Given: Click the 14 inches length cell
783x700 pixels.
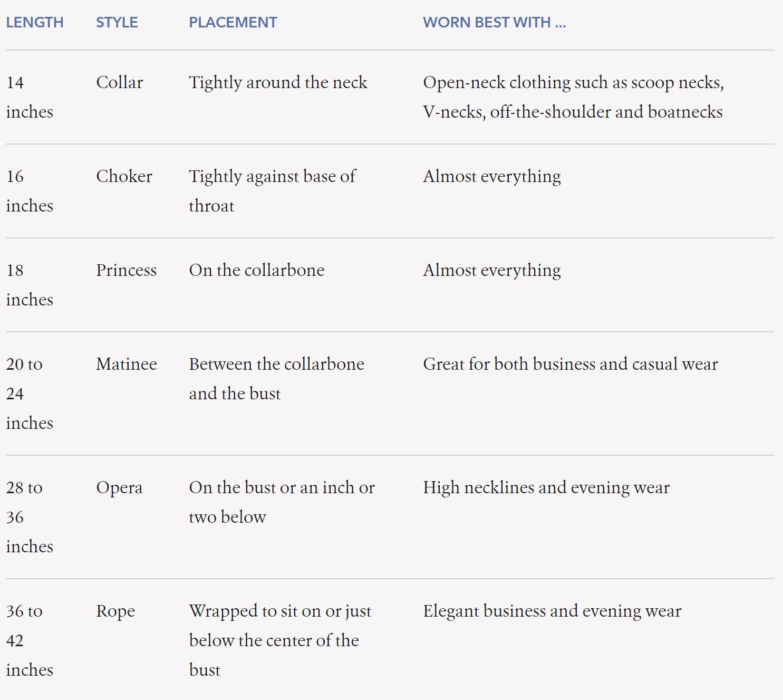Looking at the screenshot, I should click(30, 97).
